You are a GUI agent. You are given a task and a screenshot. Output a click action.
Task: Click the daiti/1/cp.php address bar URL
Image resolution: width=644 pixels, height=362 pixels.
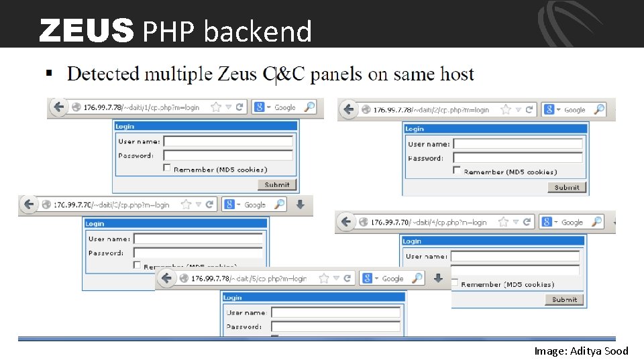pos(142,107)
